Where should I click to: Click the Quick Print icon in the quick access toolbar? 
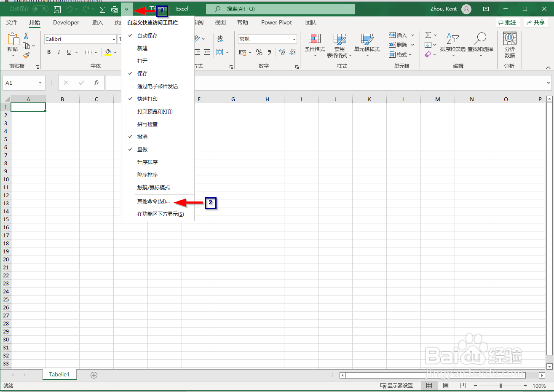pos(114,9)
